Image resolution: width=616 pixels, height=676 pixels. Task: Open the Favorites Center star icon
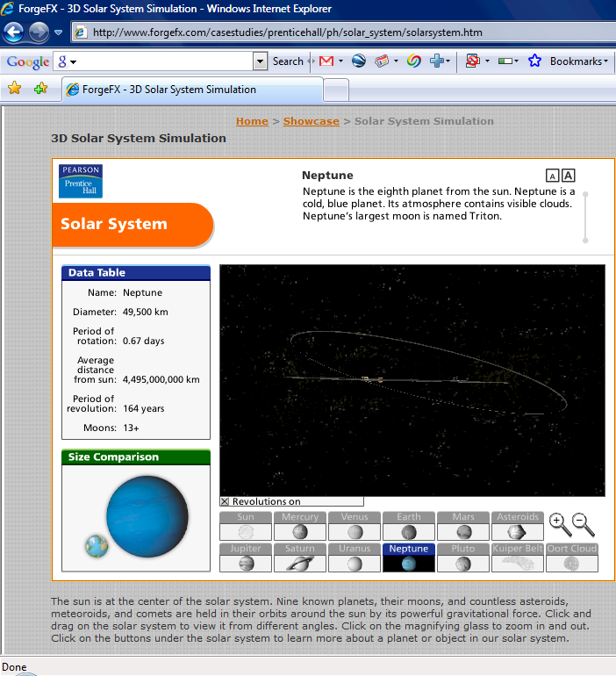coord(14,88)
